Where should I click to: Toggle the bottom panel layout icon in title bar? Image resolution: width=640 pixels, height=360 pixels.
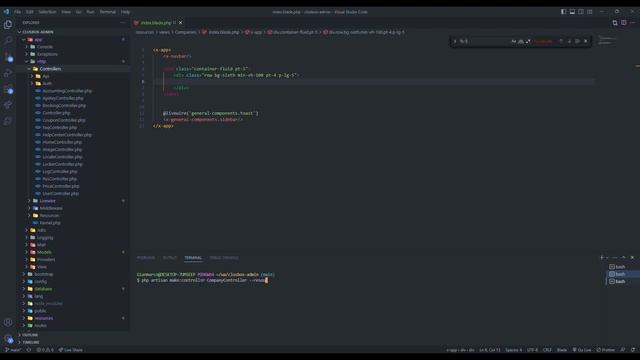click(572, 12)
